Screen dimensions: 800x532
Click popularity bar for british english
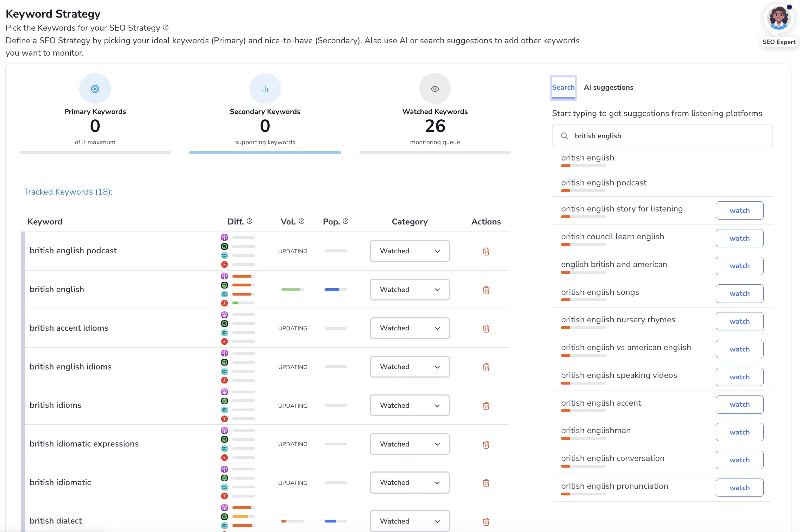336,290
